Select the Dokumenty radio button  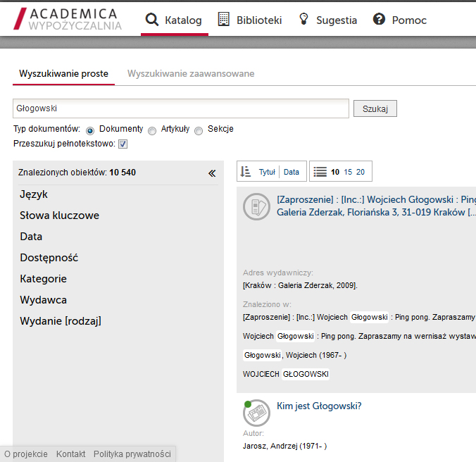[90, 130]
